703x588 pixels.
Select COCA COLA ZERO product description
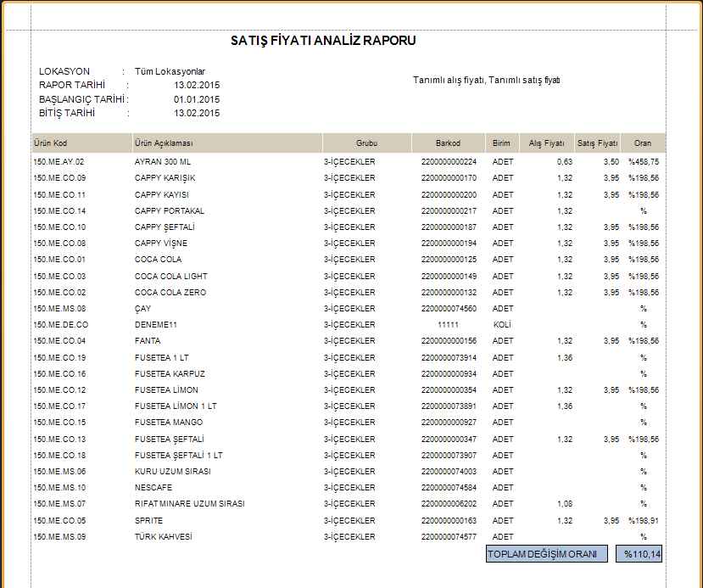click(170, 293)
